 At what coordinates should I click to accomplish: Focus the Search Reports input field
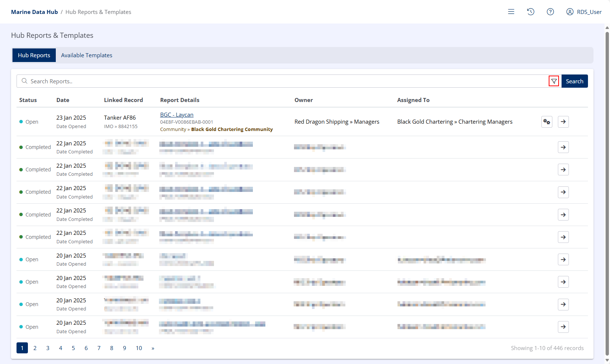click(286, 81)
